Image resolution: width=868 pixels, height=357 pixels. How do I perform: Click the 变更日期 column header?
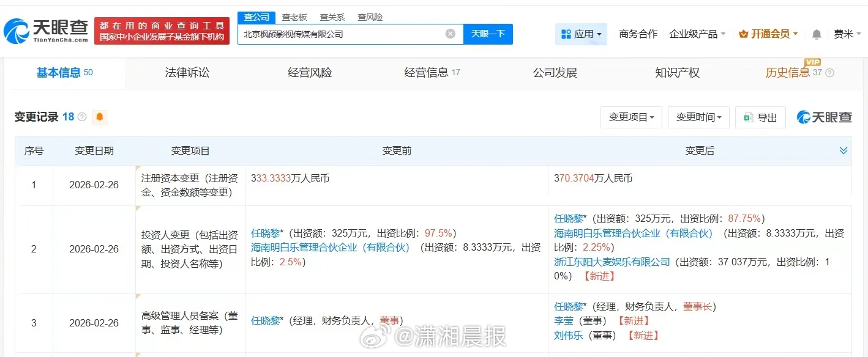[x=94, y=151]
